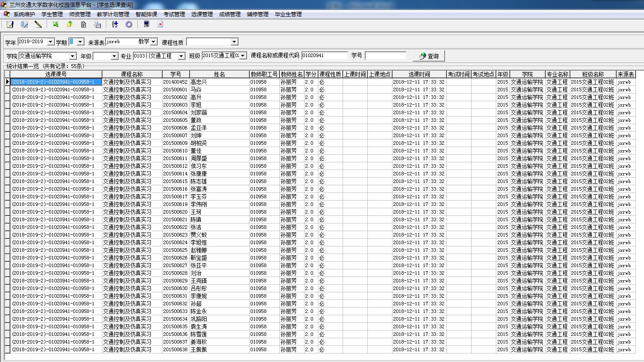Click the 查询 search button
This screenshot has height=362, width=644.
[428, 56]
